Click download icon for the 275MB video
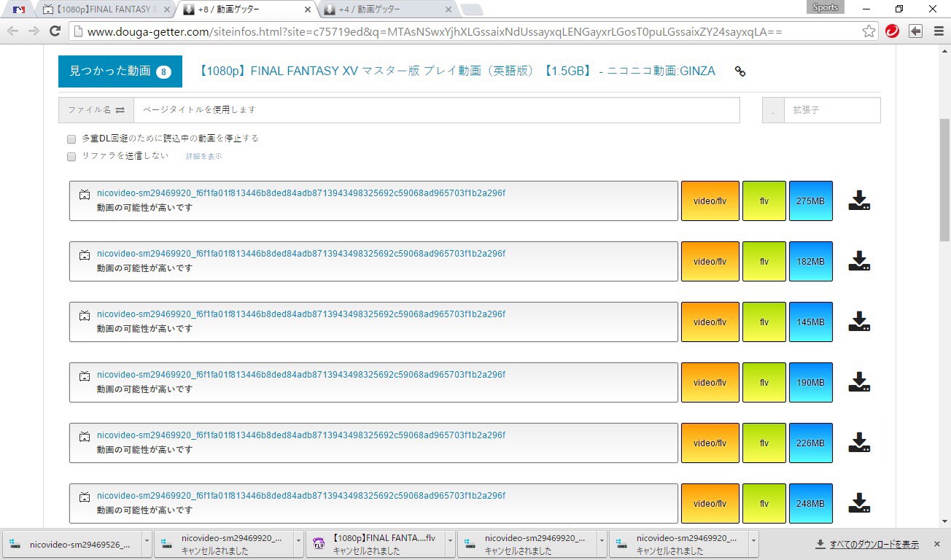The width and height of the screenshot is (951, 560). [860, 201]
